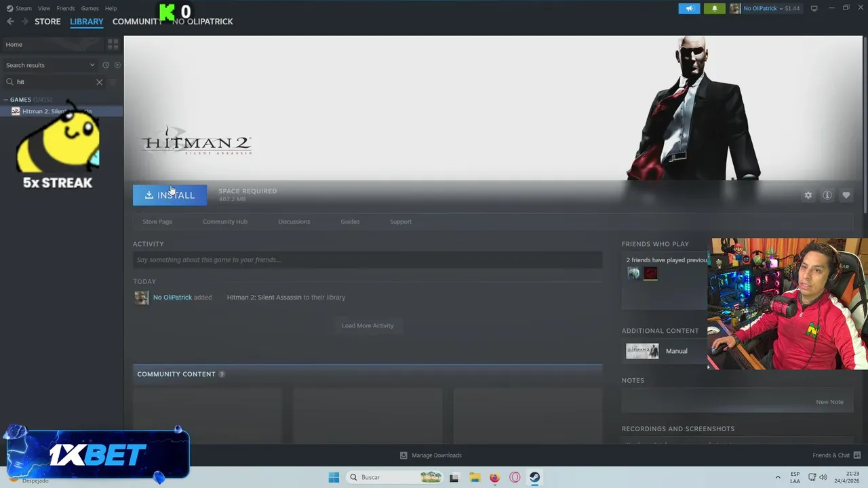Screen dimensions: 868x488
Task: Clear the library search text
Action: [99, 82]
